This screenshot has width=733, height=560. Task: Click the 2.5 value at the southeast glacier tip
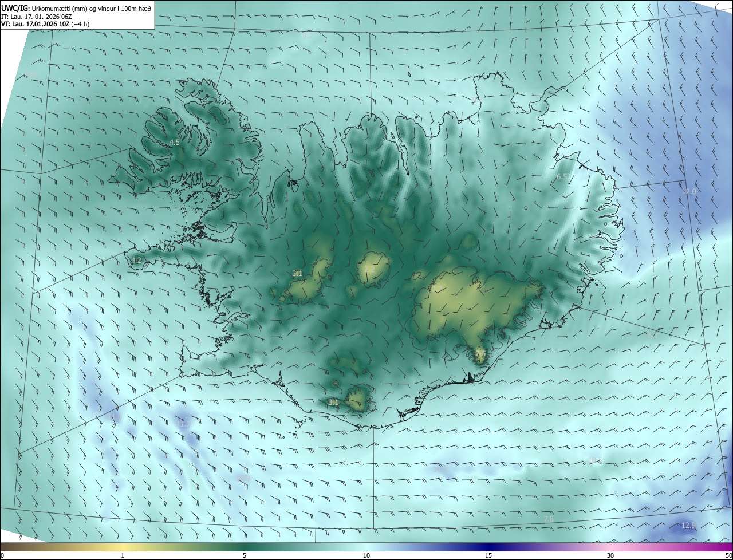tap(480, 354)
